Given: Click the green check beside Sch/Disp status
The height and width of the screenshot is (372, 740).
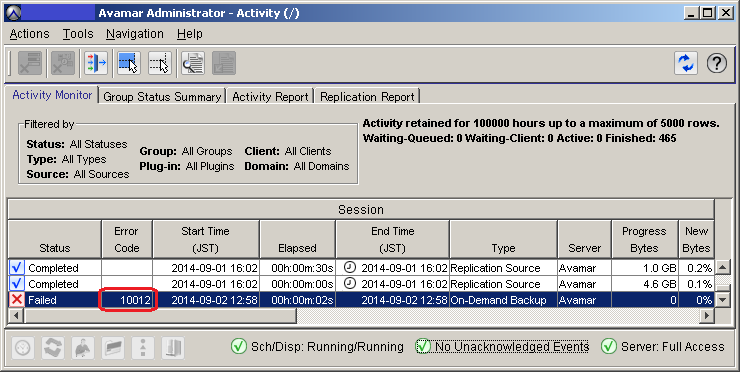Looking at the screenshot, I should pos(239,347).
